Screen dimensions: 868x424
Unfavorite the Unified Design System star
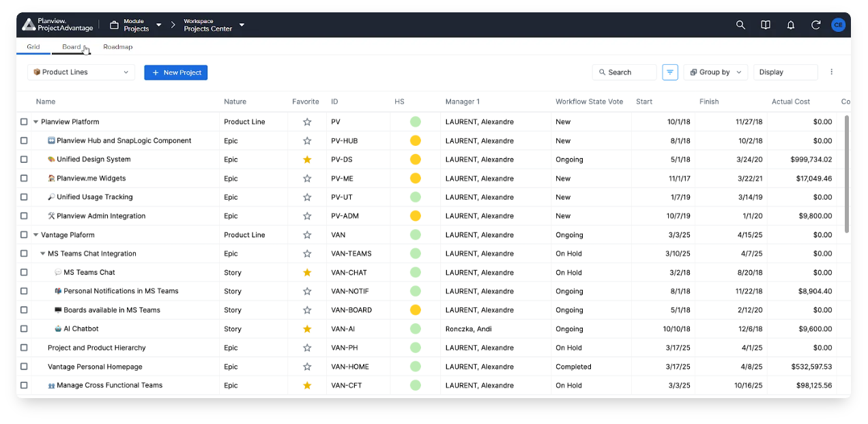coord(307,160)
